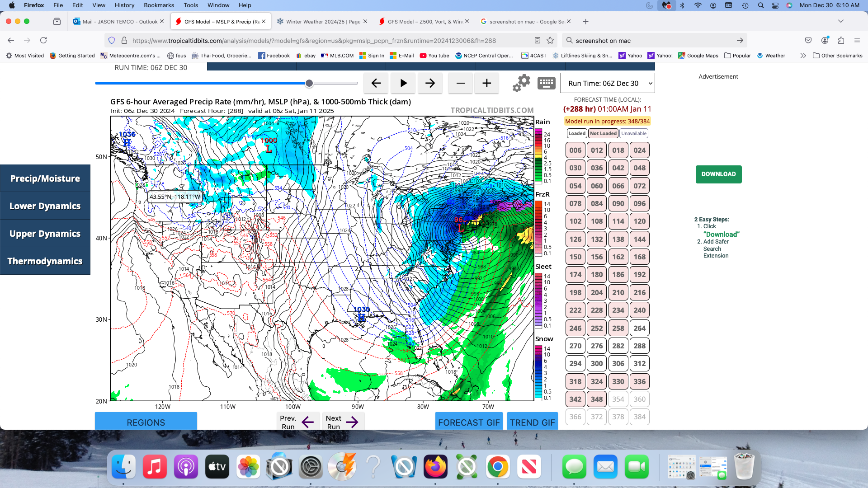Open the Run Time dropdown
Viewport: 868px width, 488px height.
pyautogui.click(x=608, y=83)
